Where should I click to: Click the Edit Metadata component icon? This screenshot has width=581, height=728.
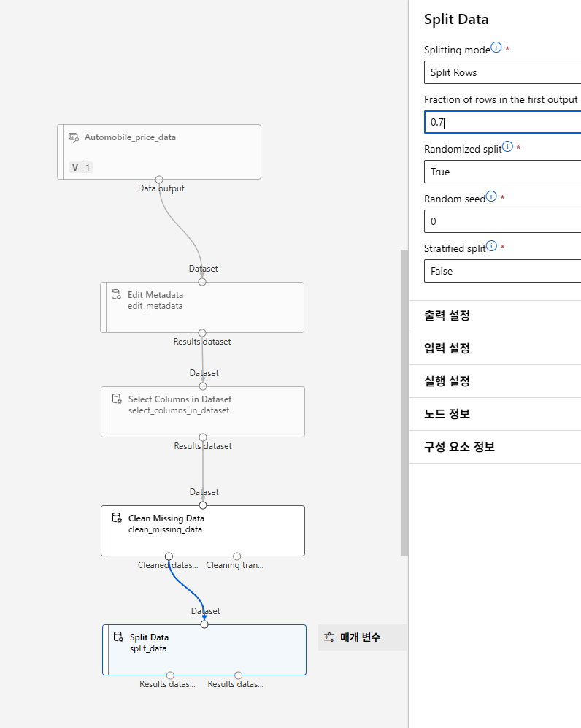coord(117,294)
